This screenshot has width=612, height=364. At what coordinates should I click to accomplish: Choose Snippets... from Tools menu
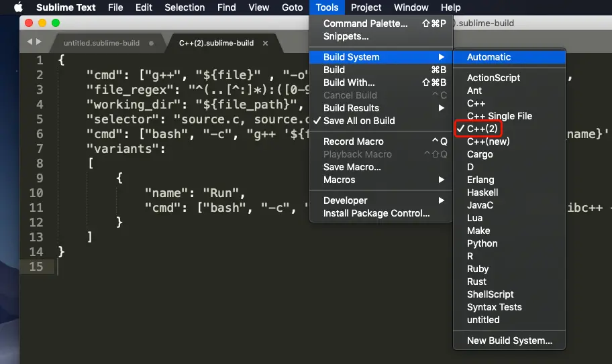coord(381,36)
